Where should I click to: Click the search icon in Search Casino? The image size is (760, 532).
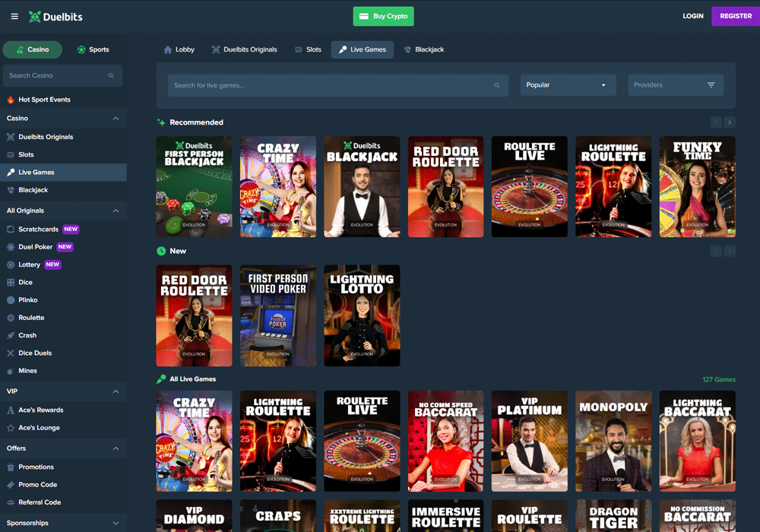click(x=111, y=75)
